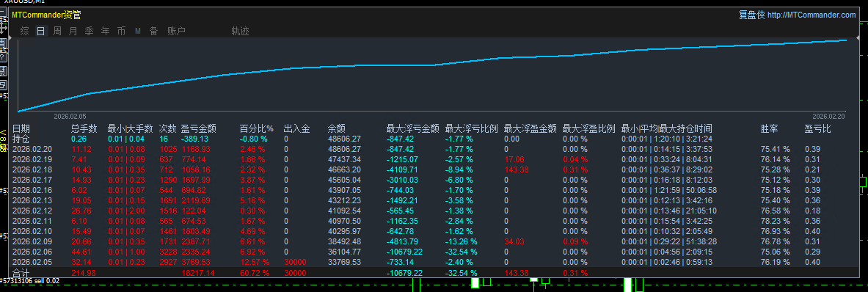Click the 34.03 floating profit value

coord(514,241)
